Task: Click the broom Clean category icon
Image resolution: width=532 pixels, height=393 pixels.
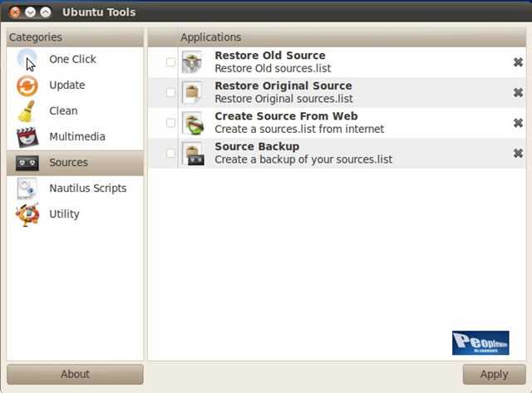Action: pos(27,111)
